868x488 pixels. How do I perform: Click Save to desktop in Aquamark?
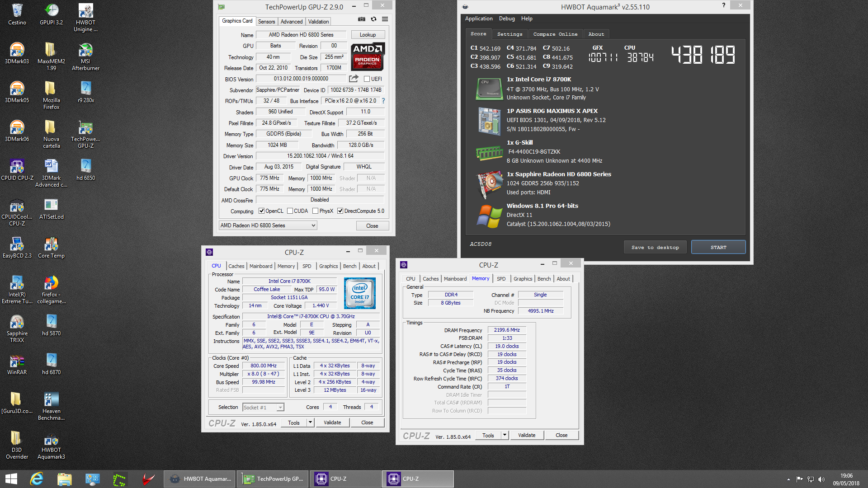tap(655, 247)
